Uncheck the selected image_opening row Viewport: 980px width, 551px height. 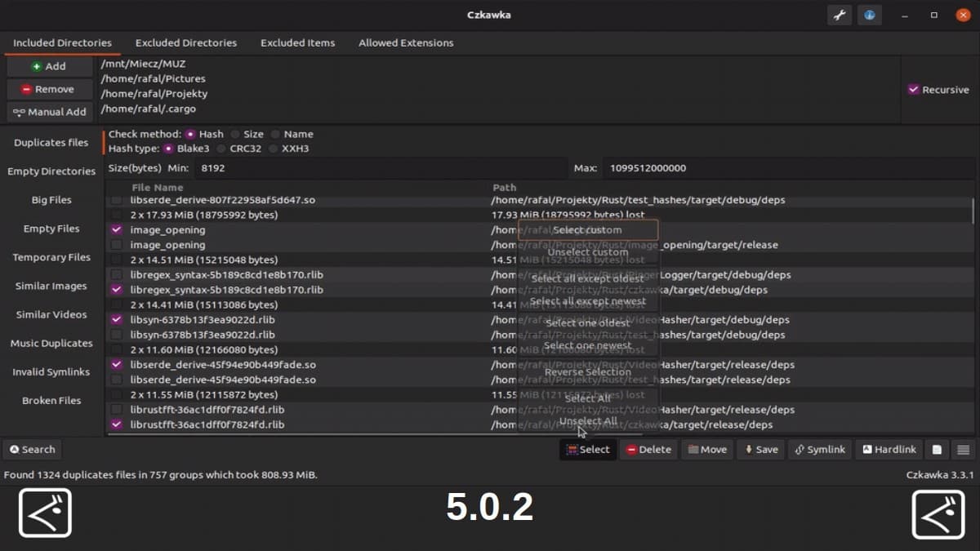115,229
